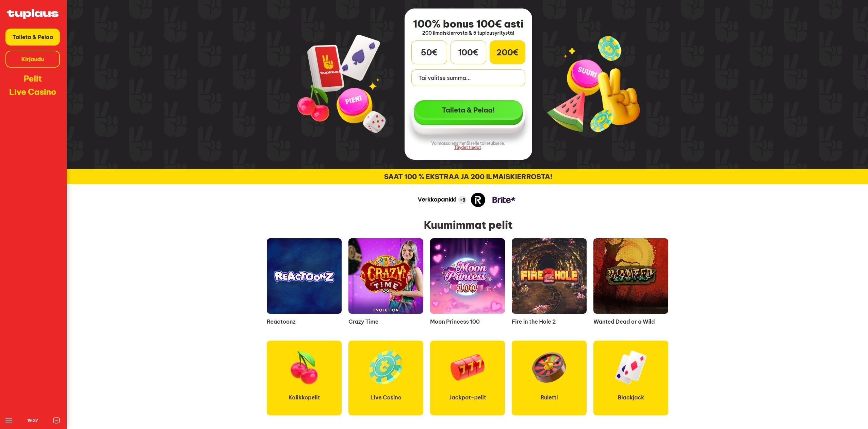Select the 50€ deposit amount
868x429 pixels.
click(x=429, y=52)
